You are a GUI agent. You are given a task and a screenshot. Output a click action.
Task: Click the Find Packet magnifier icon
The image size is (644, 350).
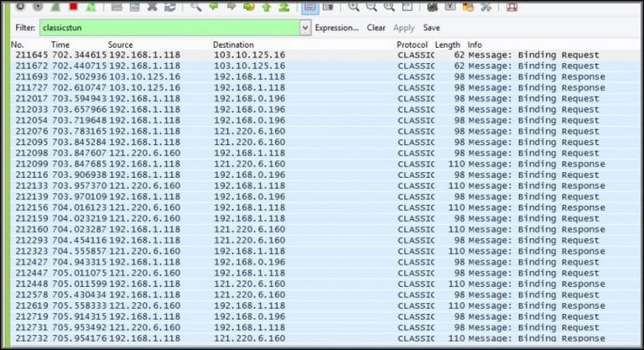pos(195,6)
